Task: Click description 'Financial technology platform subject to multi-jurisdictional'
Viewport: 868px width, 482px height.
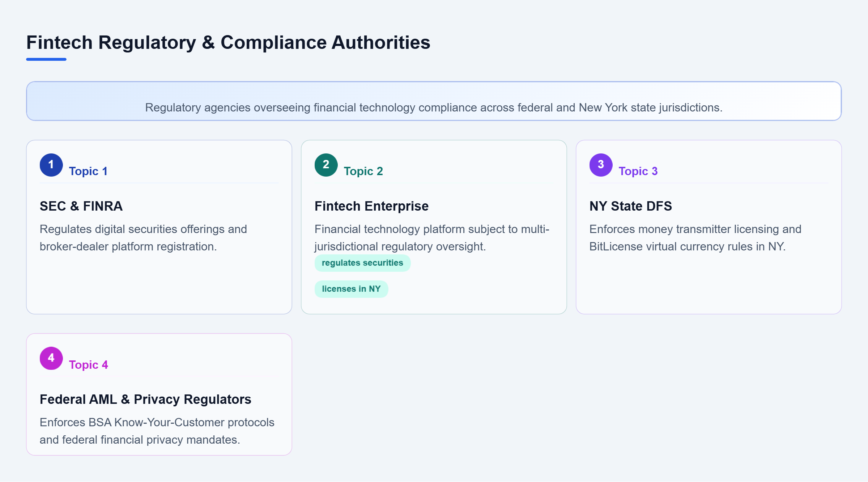Action: pos(432,238)
